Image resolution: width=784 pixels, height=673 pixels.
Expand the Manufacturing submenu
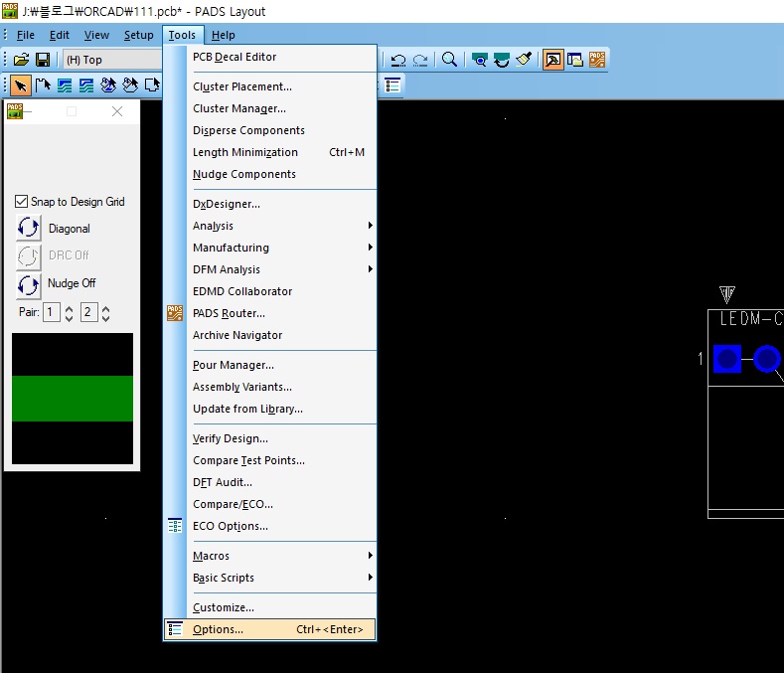point(283,248)
